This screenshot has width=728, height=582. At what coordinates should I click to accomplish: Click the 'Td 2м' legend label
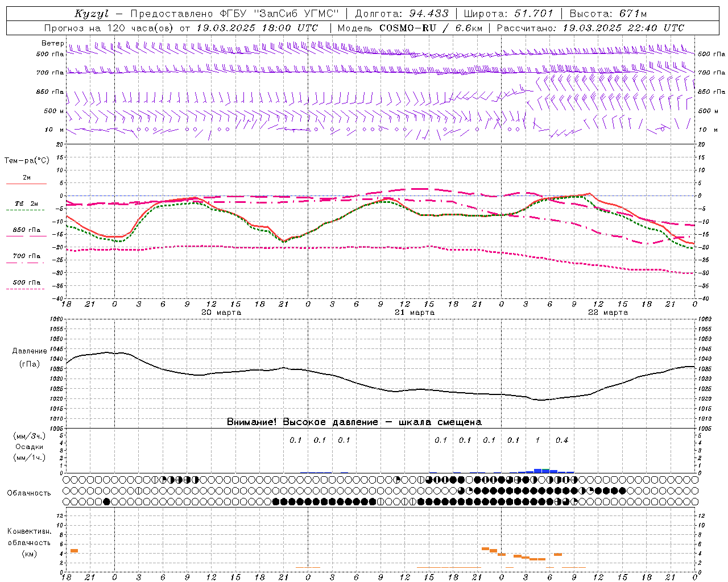point(27,203)
